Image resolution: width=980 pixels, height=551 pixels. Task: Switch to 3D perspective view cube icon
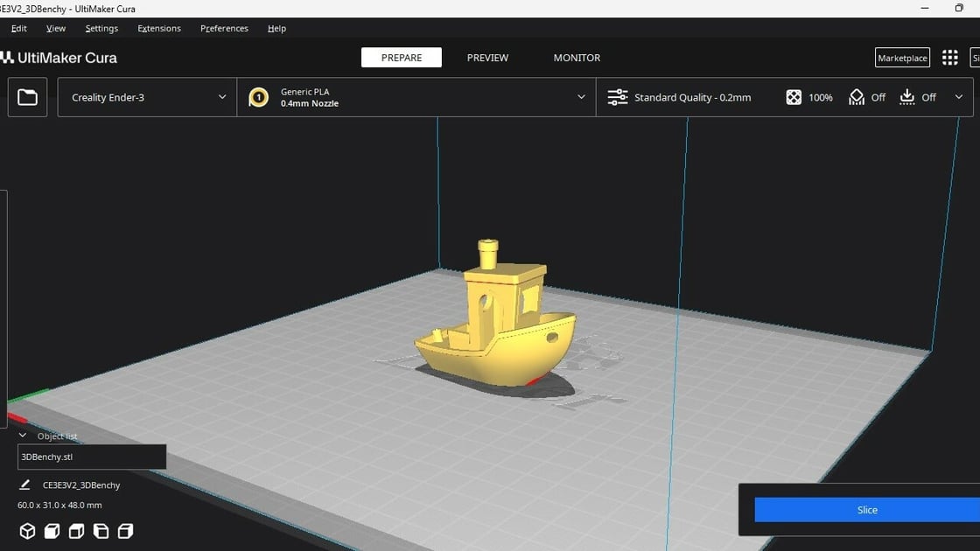click(28, 531)
